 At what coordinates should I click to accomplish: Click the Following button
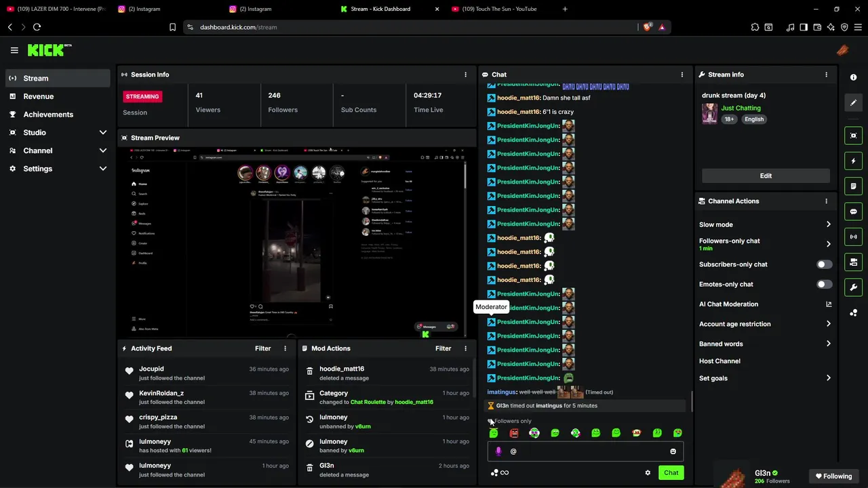tap(833, 476)
